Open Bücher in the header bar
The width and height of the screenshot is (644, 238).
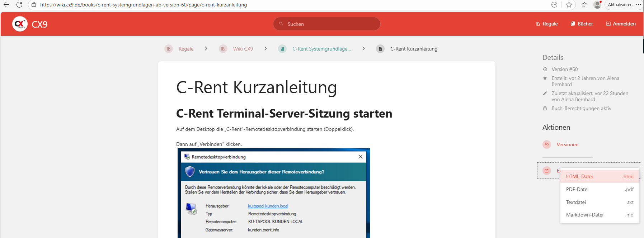[x=582, y=24]
